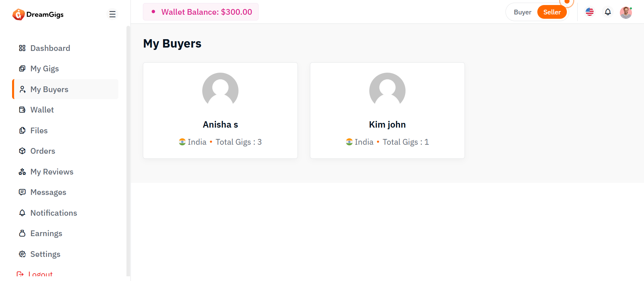Switch to Buyer mode

pos(522,12)
